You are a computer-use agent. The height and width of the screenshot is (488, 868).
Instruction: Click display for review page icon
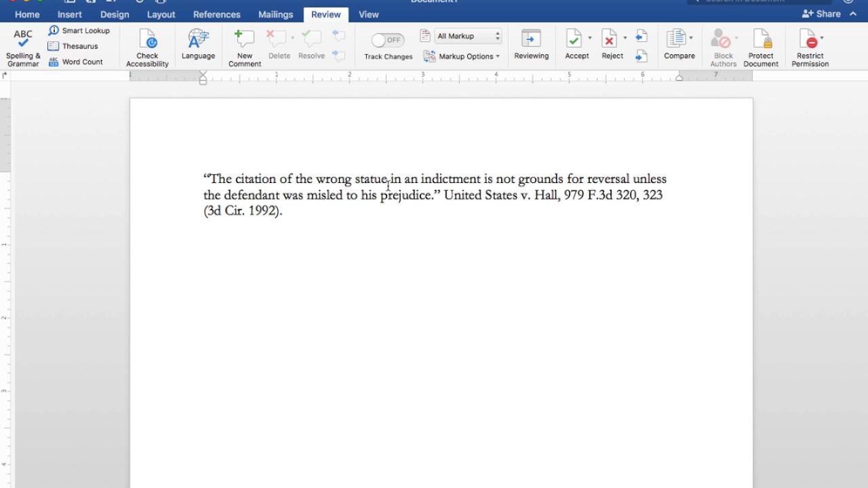tap(425, 35)
